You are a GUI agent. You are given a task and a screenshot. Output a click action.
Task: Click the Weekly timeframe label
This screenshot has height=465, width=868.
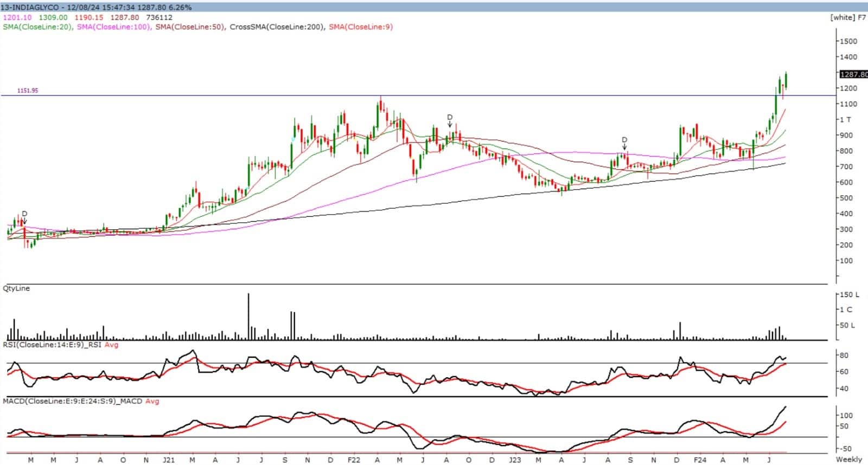click(848, 459)
